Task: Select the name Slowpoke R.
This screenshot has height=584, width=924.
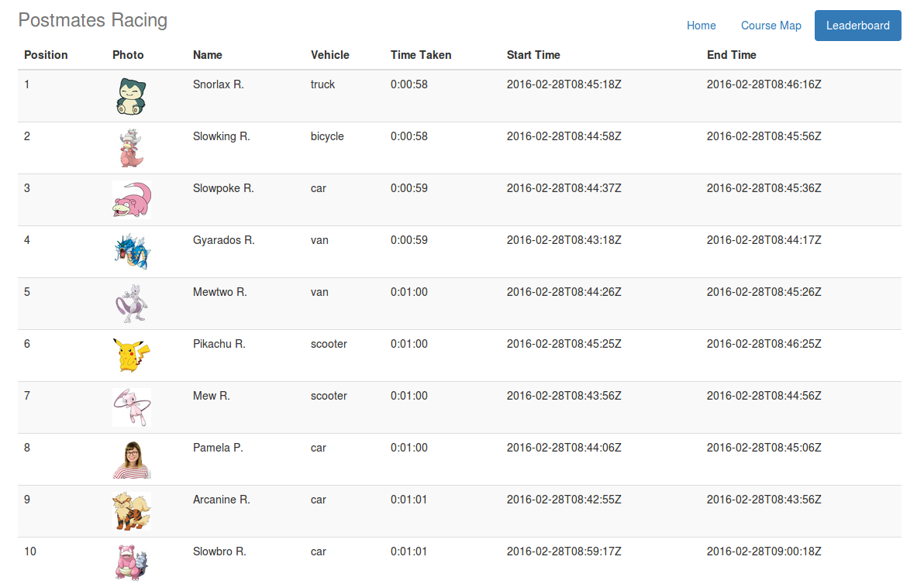Action: [223, 188]
